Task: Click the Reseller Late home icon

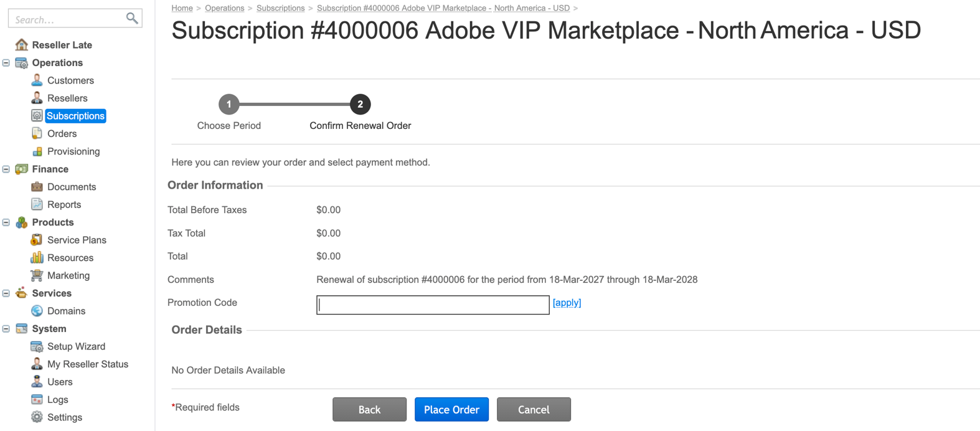Action: 22,45
